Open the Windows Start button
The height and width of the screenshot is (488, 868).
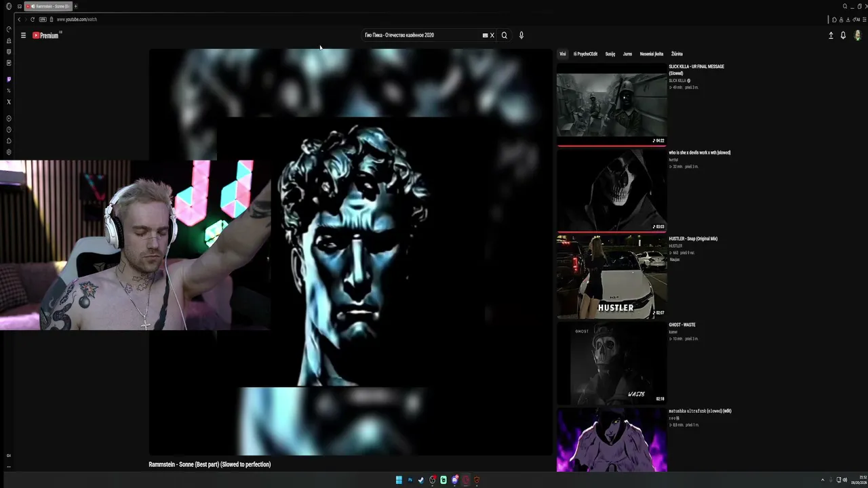(399, 480)
